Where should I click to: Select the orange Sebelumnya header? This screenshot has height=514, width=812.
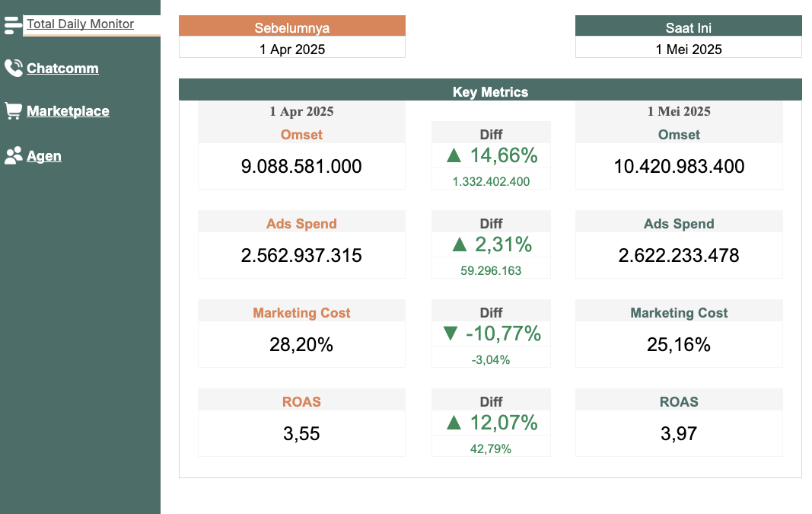pyautogui.click(x=292, y=28)
